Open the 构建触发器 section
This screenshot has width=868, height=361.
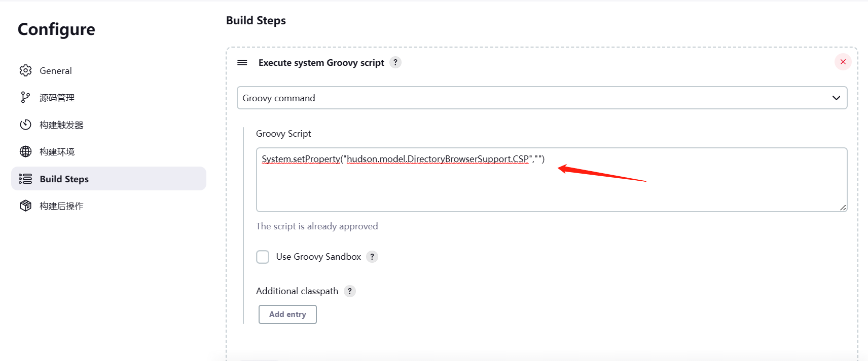click(61, 125)
